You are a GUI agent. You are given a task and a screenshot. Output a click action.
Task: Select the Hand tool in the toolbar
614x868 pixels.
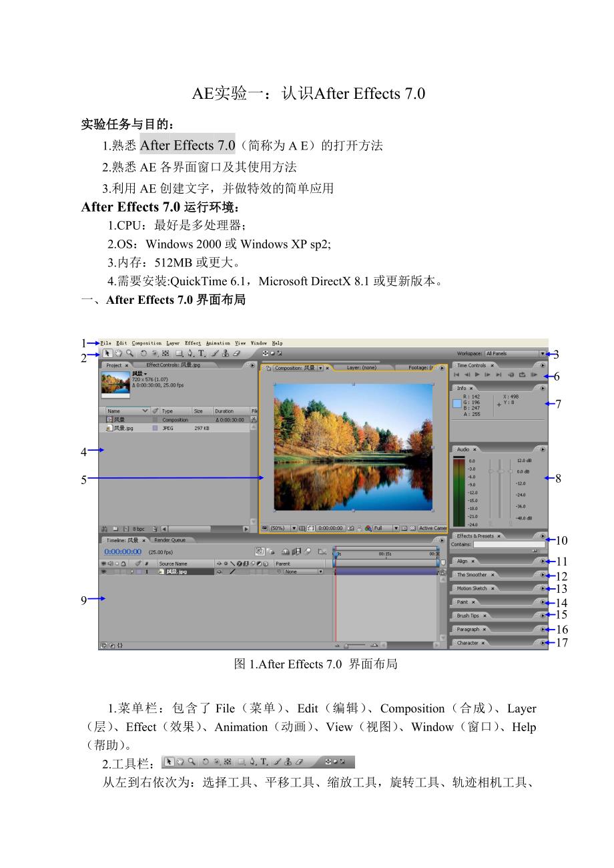tap(118, 354)
